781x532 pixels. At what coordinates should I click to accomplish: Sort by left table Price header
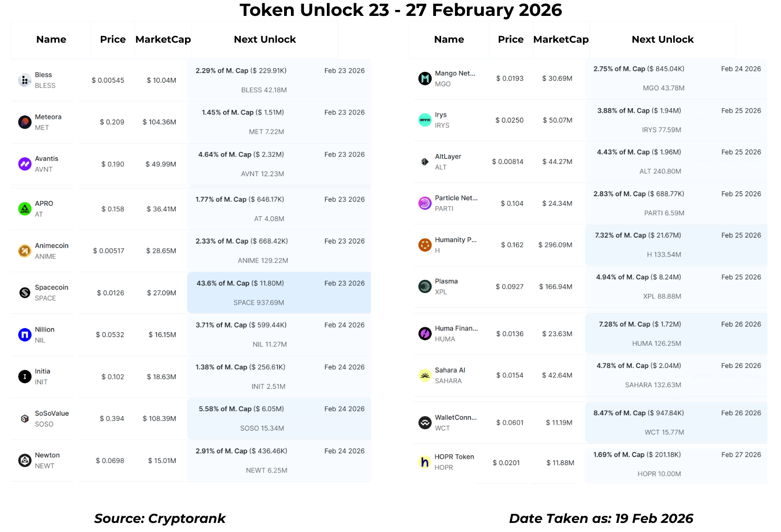(113, 40)
